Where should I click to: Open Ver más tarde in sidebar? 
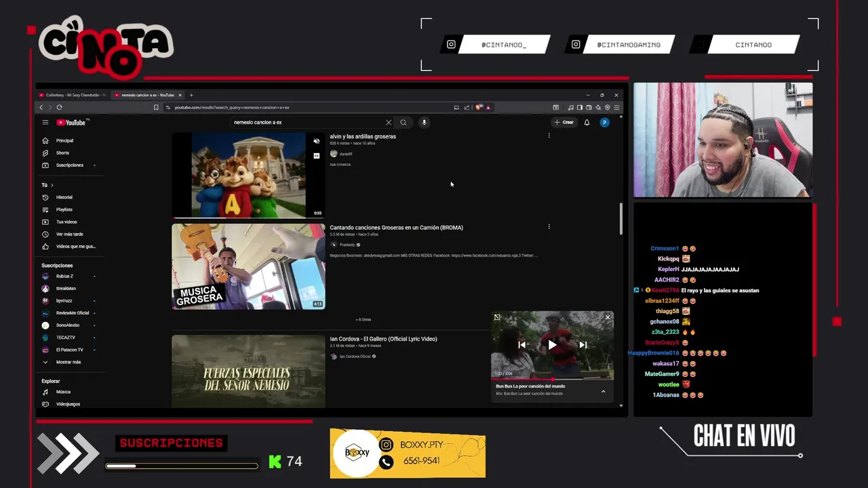pos(69,234)
